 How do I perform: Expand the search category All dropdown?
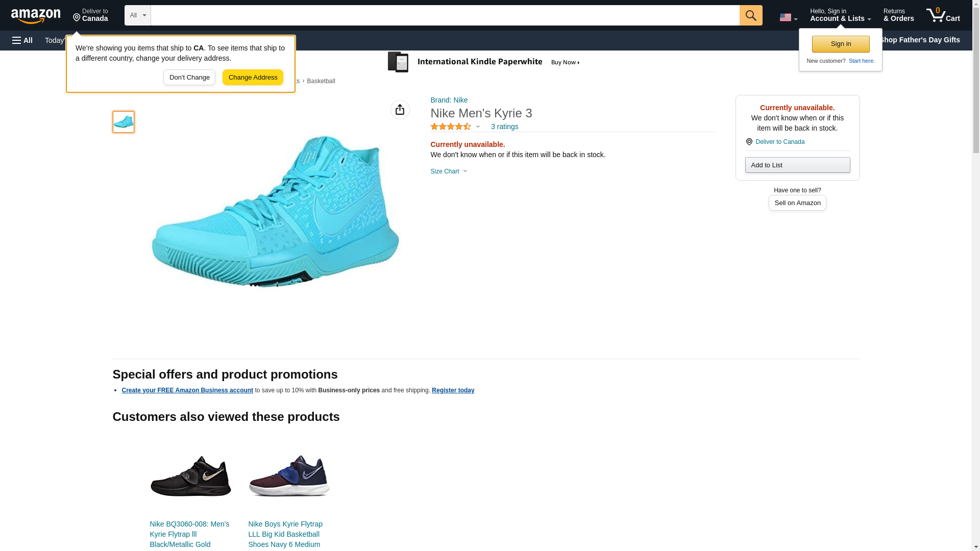click(x=137, y=15)
